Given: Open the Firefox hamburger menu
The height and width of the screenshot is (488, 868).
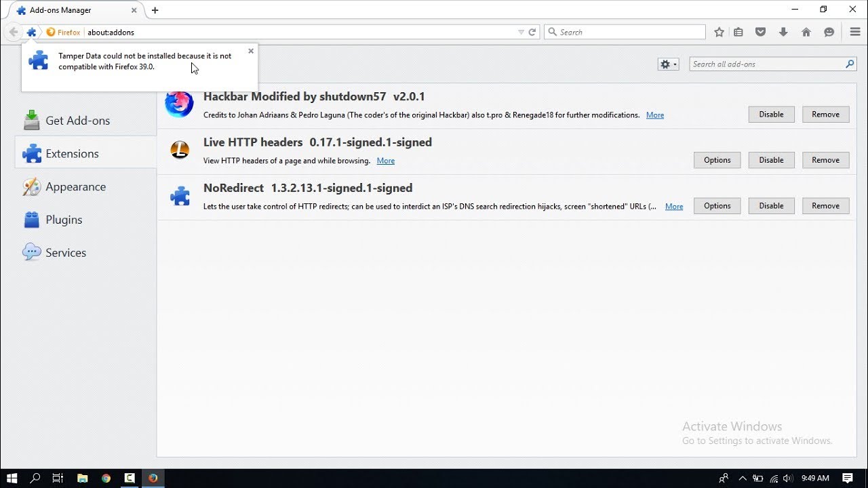Looking at the screenshot, I should (x=855, y=32).
